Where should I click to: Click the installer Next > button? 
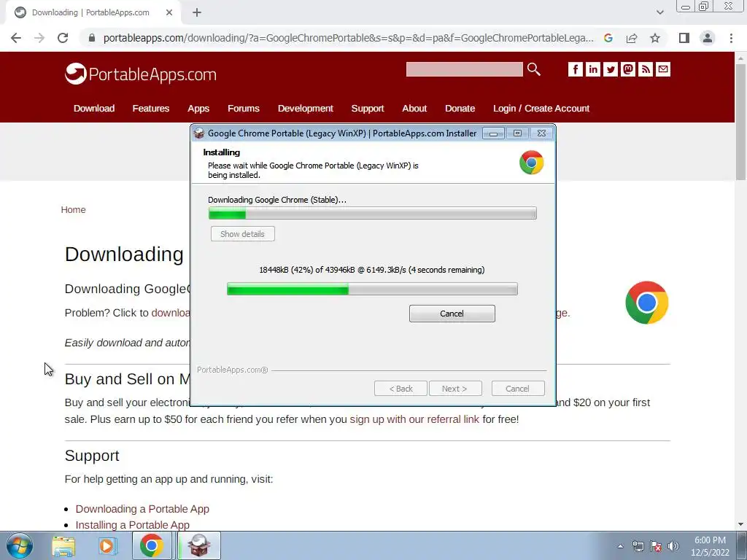point(455,389)
